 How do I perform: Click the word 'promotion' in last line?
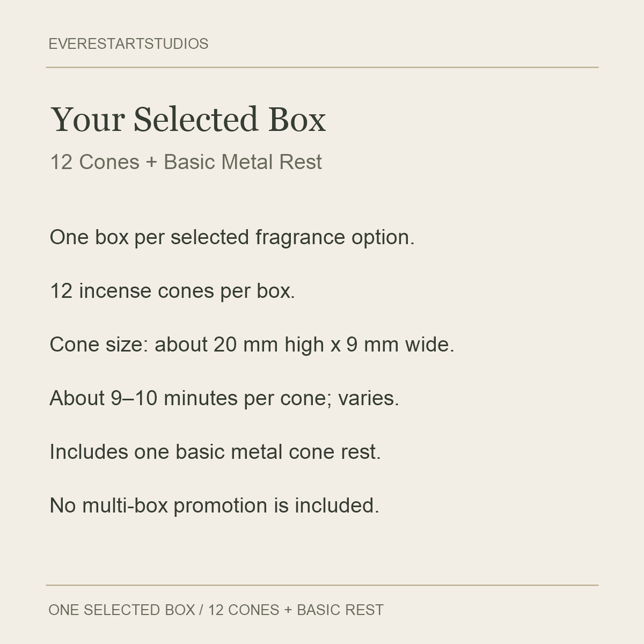[x=220, y=506]
